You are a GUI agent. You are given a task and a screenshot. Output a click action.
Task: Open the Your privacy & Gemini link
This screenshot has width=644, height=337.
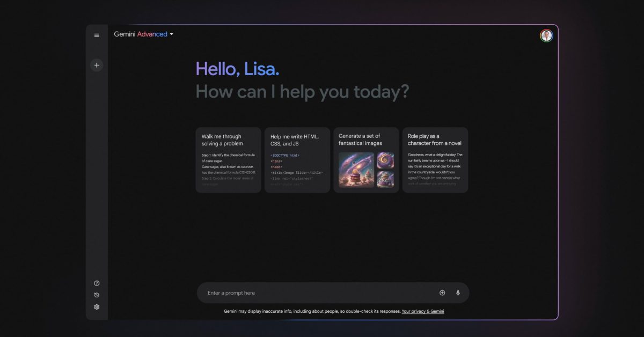tap(423, 311)
